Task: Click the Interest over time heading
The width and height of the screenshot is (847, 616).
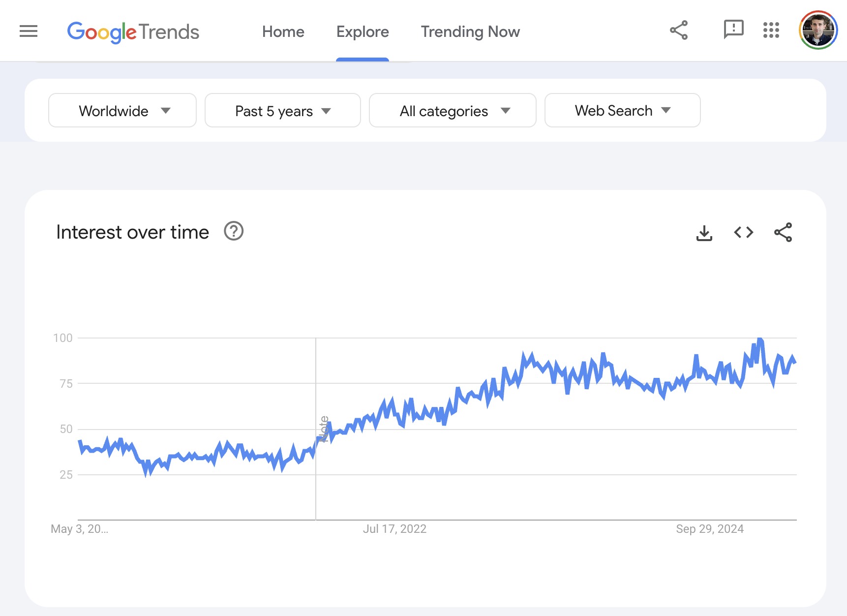Action: [x=133, y=232]
